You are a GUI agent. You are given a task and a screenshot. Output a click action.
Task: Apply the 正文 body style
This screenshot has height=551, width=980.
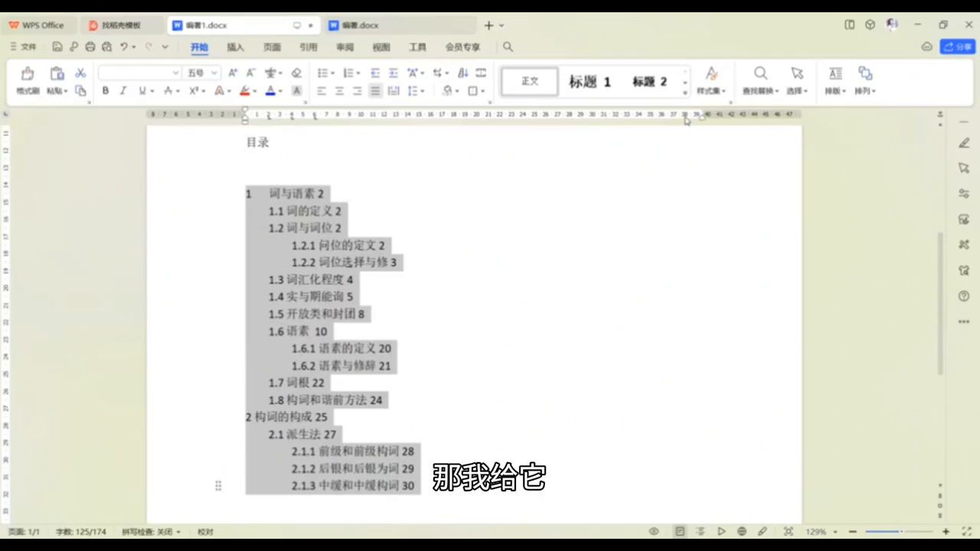coord(530,81)
